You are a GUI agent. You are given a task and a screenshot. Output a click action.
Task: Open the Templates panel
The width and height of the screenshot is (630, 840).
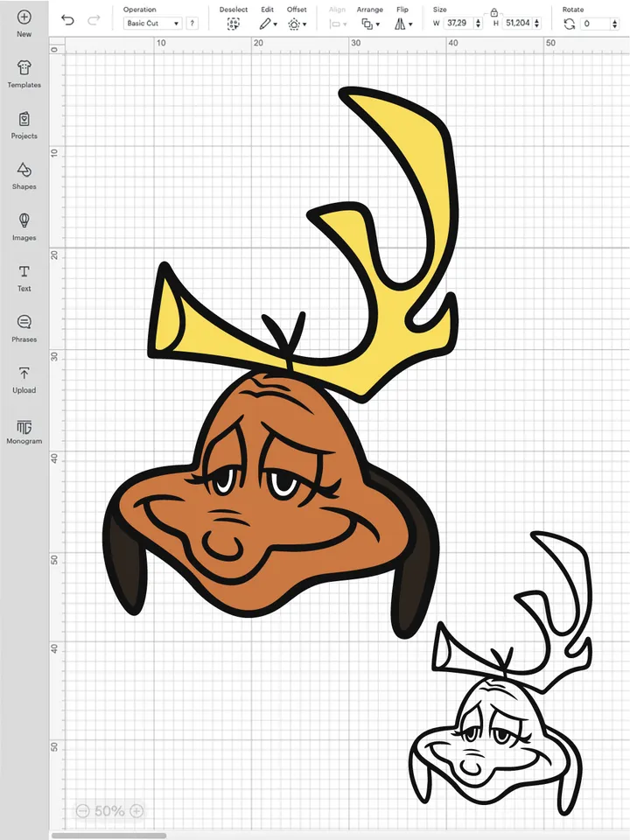pyautogui.click(x=24, y=69)
